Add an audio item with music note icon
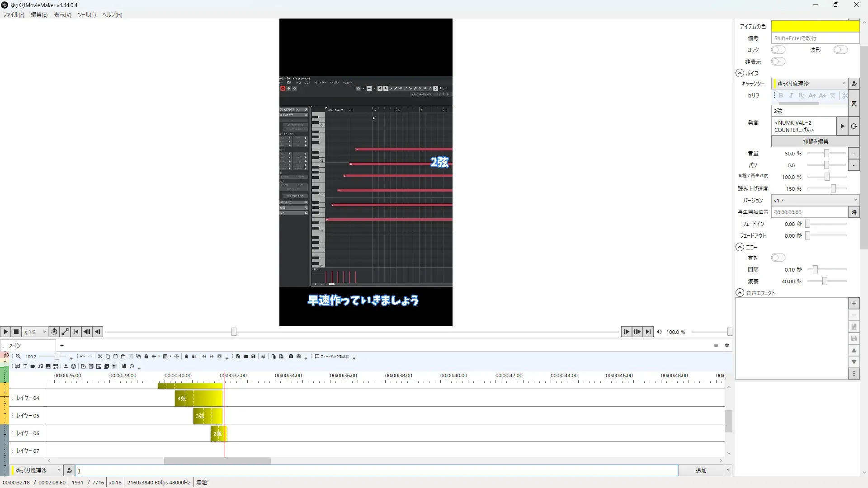The height and width of the screenshot is (488, 868). click(40, 366)
